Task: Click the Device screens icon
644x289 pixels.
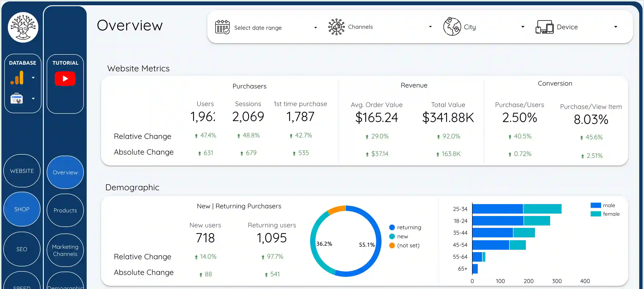Action: pyautogui.click(x=544, y=27)
